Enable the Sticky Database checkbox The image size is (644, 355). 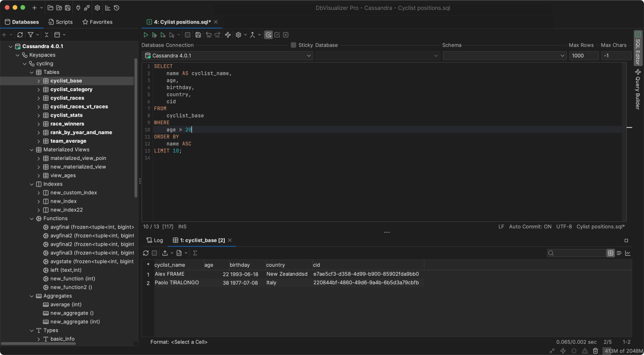tap(293, 45)
